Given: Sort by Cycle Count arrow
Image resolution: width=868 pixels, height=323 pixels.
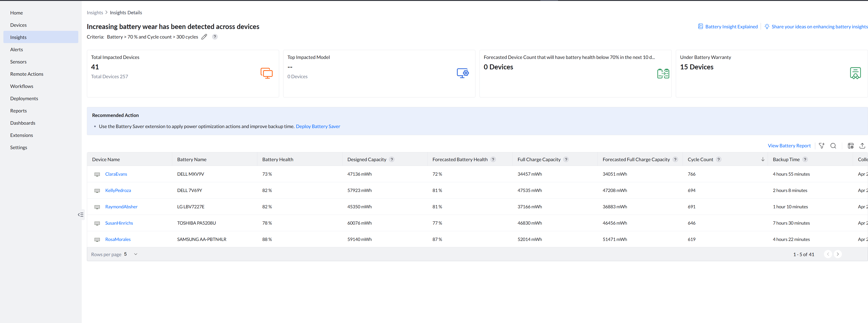Looking at the screenshot, I should coord(762,160).
